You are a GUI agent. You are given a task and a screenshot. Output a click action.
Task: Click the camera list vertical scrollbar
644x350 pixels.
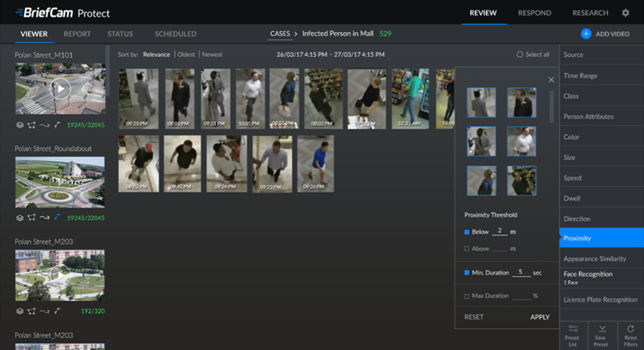[107, 71]
